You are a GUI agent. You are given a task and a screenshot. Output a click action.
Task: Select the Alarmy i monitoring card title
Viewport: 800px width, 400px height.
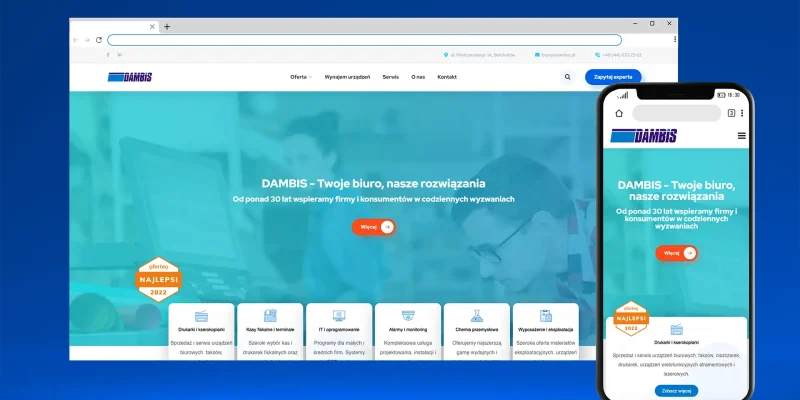point(408,330)
